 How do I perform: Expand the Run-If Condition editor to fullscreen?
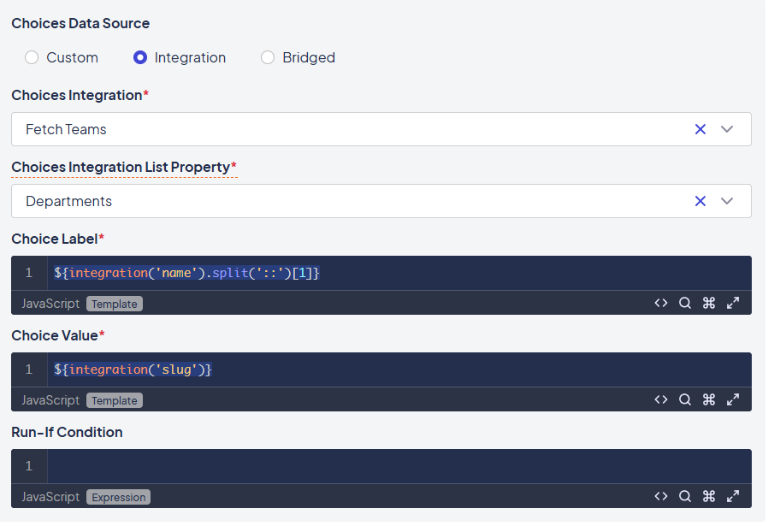[x=733, y=496]
